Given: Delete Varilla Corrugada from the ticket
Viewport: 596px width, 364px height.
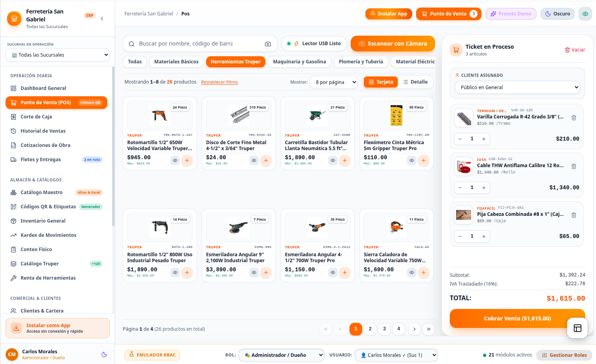Looking at the screenshot, I should pyautogui.click(x=574, y=118).
